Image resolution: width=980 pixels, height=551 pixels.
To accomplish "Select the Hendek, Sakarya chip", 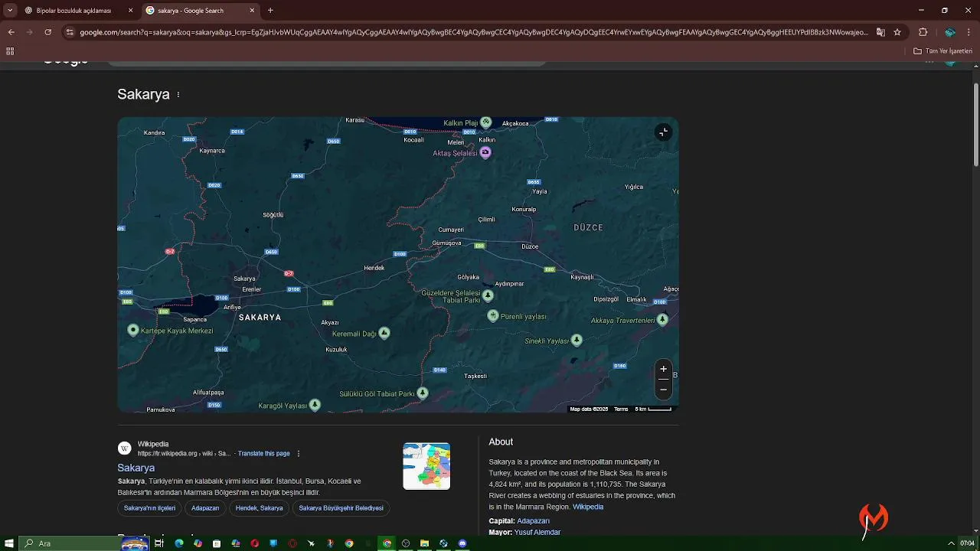I will [x=259, y=508].
